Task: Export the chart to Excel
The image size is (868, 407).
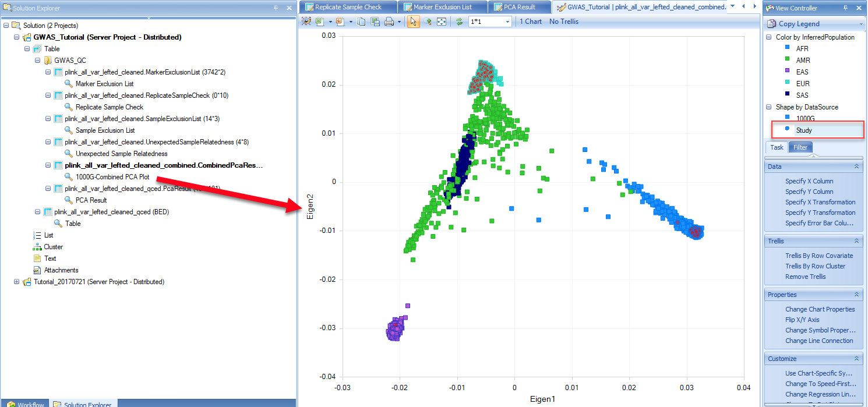Action: (320, 22)
